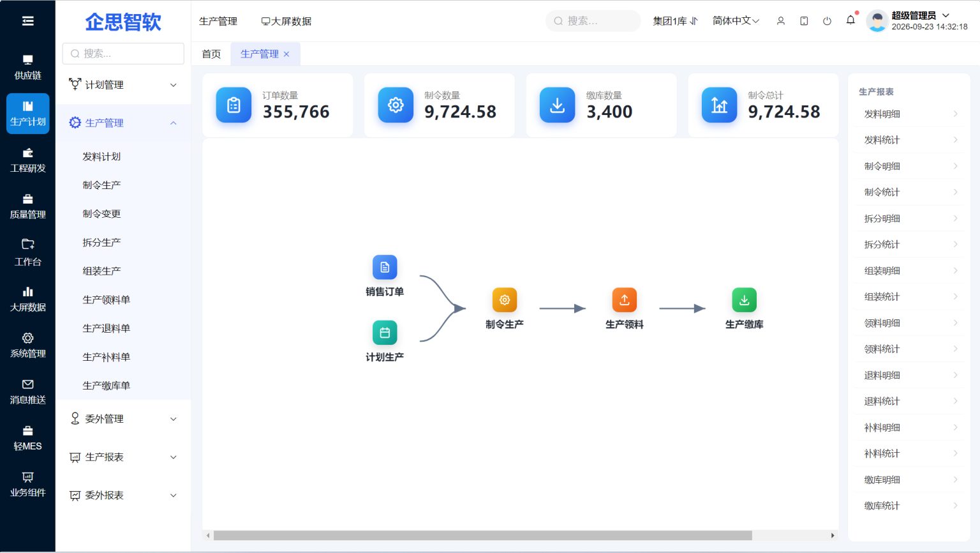Open 补料统计 report link
The height and width of the screenshot is (553, 980).
pos(910,453)
